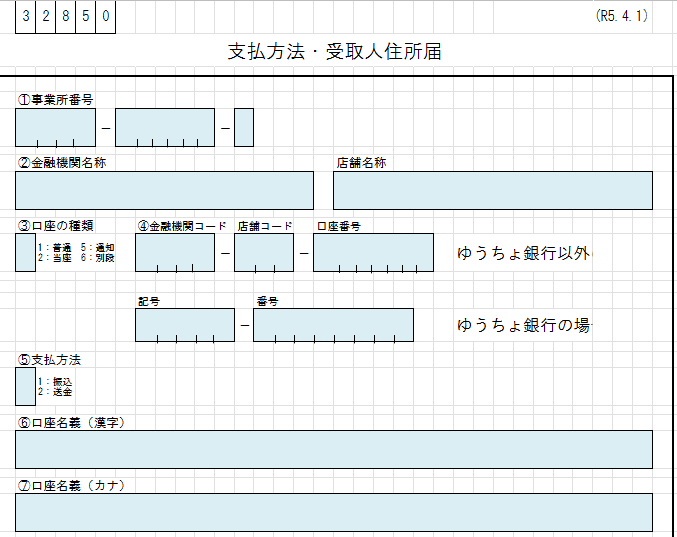Click the 口座名義（カナ） input field
Image resolution: width=677 pixels, height=537 pixels.
click(x=333, y=512)
